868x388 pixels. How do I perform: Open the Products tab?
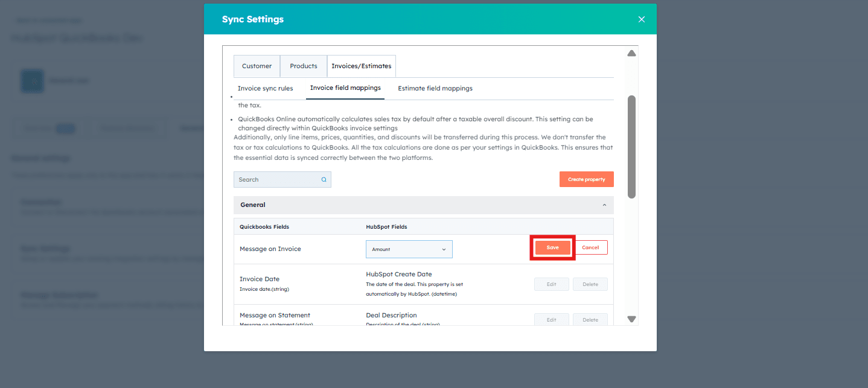[304, 66]
